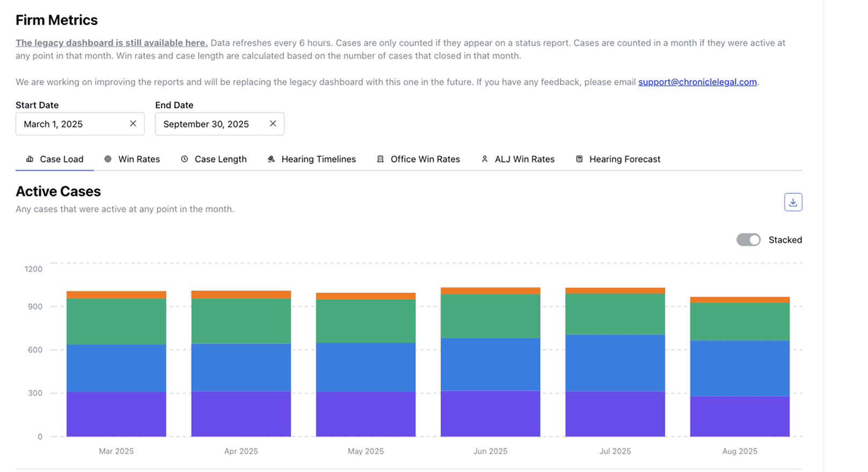868x472 pixels.
Task: Toggle the Stacked chart switch
Action: click(x=748, y=239)
